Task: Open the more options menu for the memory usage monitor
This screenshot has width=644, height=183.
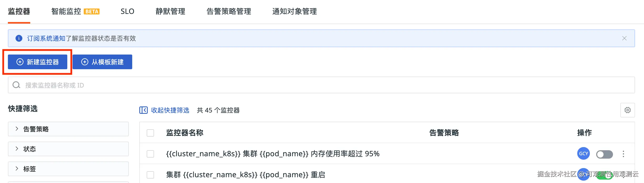Action: pos(623,154)
